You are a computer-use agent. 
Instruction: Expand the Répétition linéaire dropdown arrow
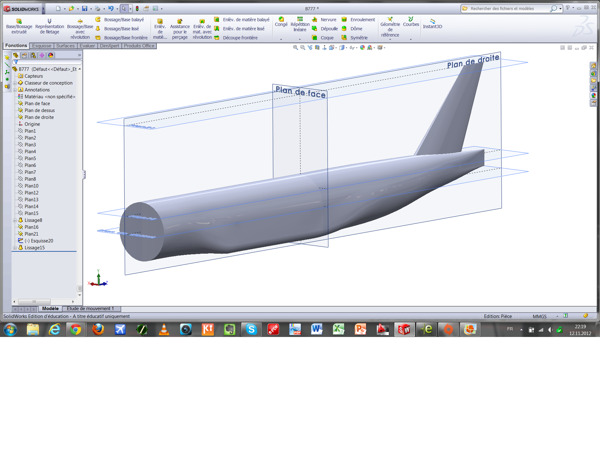tap(300, 39)
